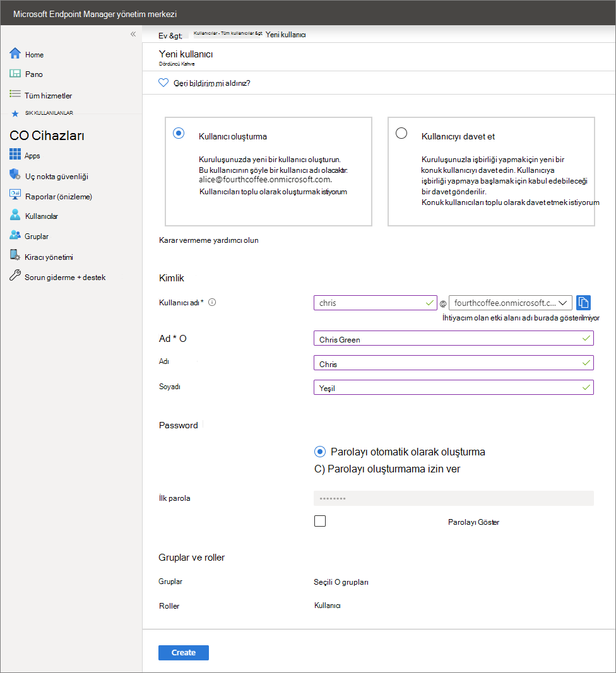616x673 pixels.
Task: Open Raporlar (önizleme) in sidebar
Action: 59,197
